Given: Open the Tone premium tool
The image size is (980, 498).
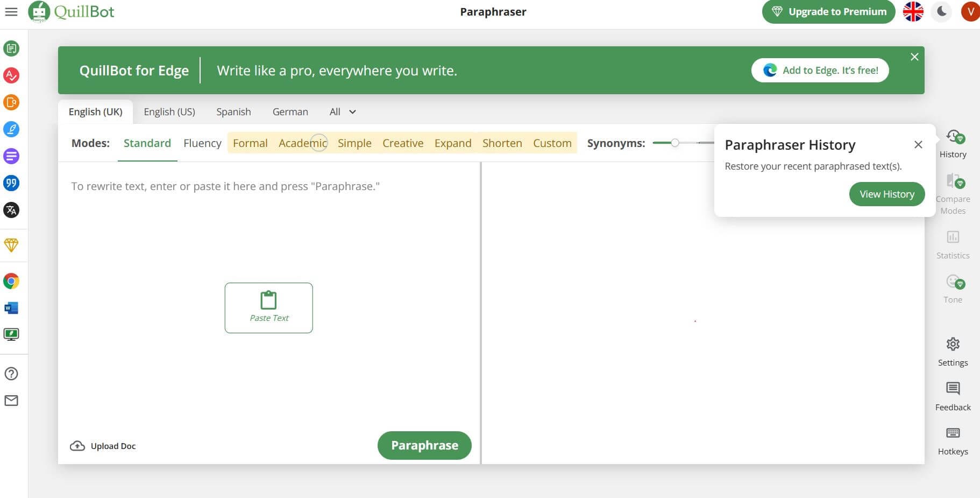Looking at the screenshot, I should click(x=953, y=289).
